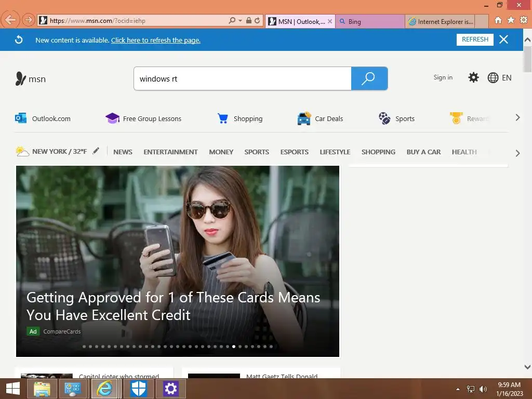Open the msn butterfly logo

point(31,79)
